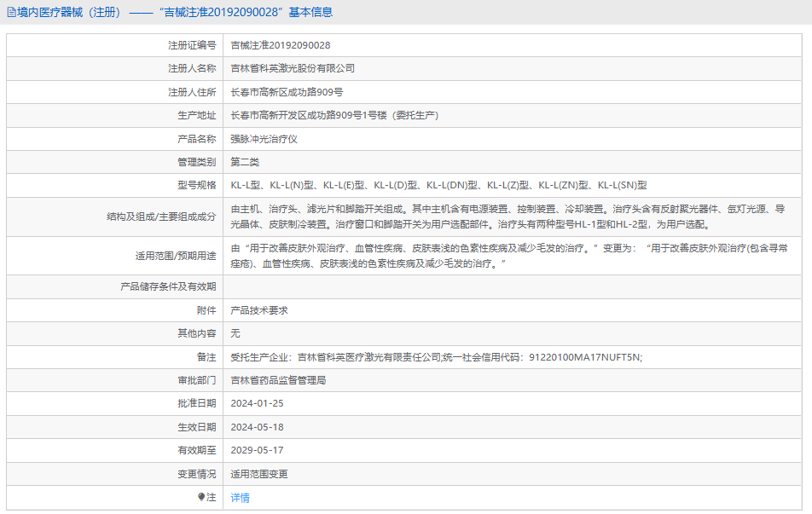The height and width of the screenshot is (514, 812).
Task: Click the 批准日期 label
Action: (197, 403)
